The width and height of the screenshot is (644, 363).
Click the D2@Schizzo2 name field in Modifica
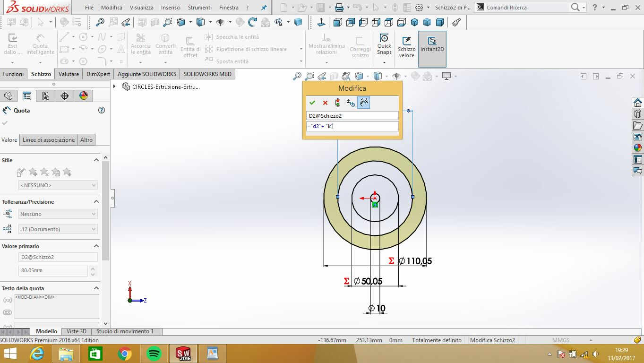click(352, 116)
